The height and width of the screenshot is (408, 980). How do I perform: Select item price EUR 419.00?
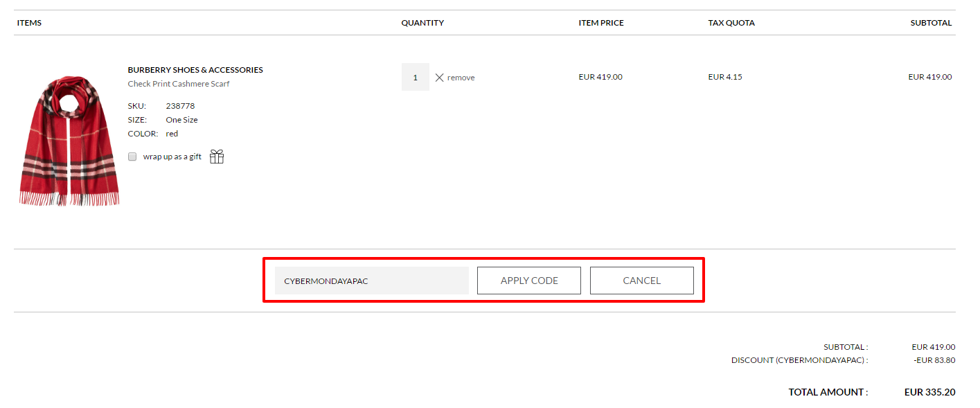[600, 77]
